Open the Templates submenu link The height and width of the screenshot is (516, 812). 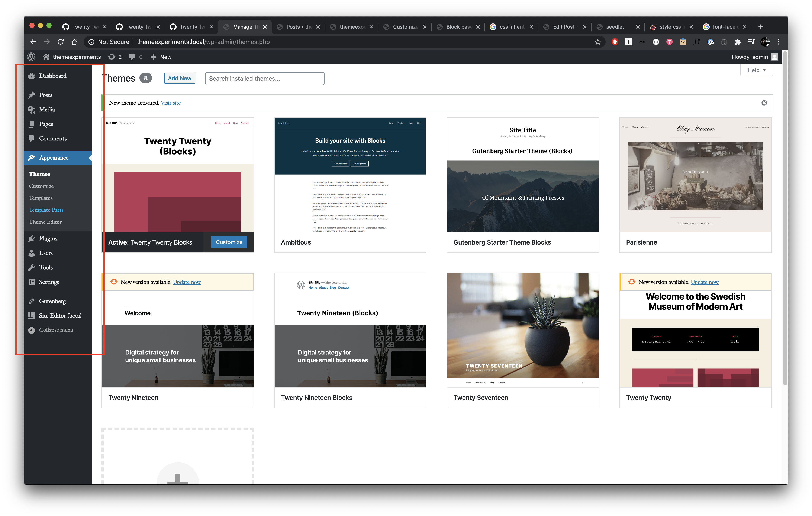[x=41, y=198]
